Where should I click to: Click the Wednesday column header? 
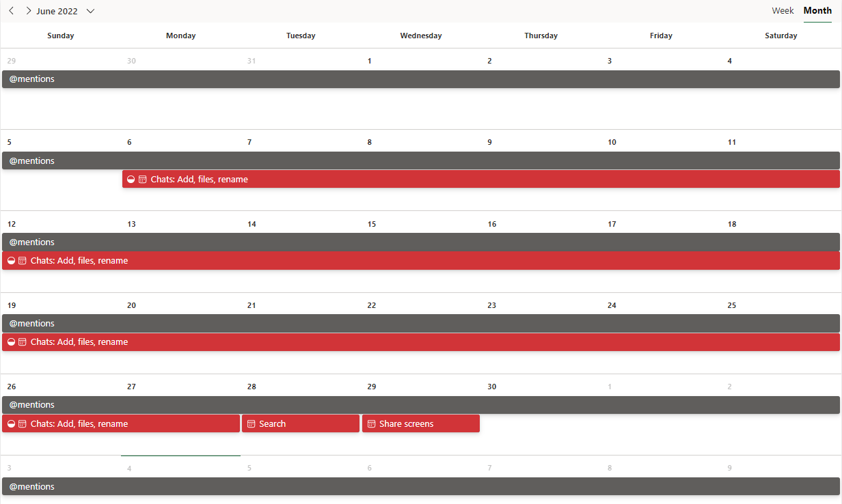420,36
